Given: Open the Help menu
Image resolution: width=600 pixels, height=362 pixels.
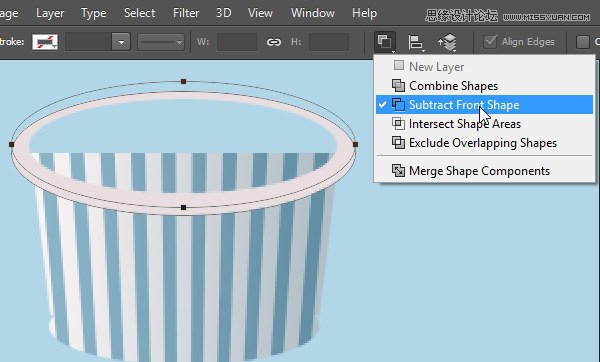Looking at the screenshot, I should [x=364, y=13].
